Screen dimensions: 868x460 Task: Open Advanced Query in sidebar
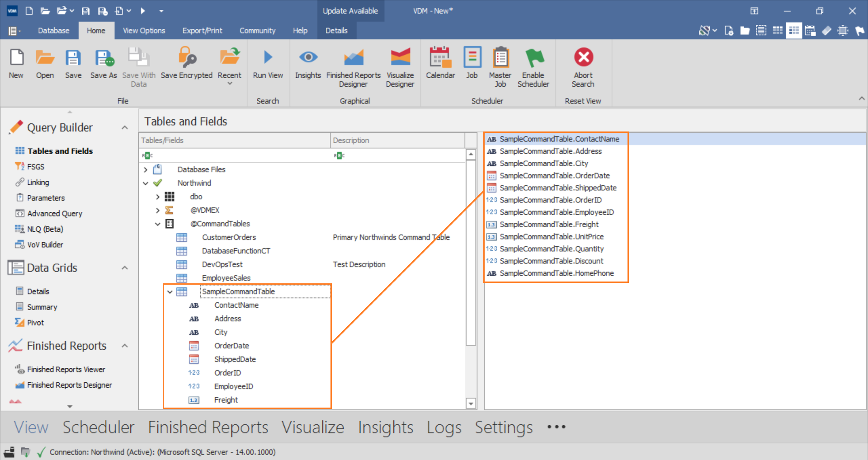tap(54, 214)
